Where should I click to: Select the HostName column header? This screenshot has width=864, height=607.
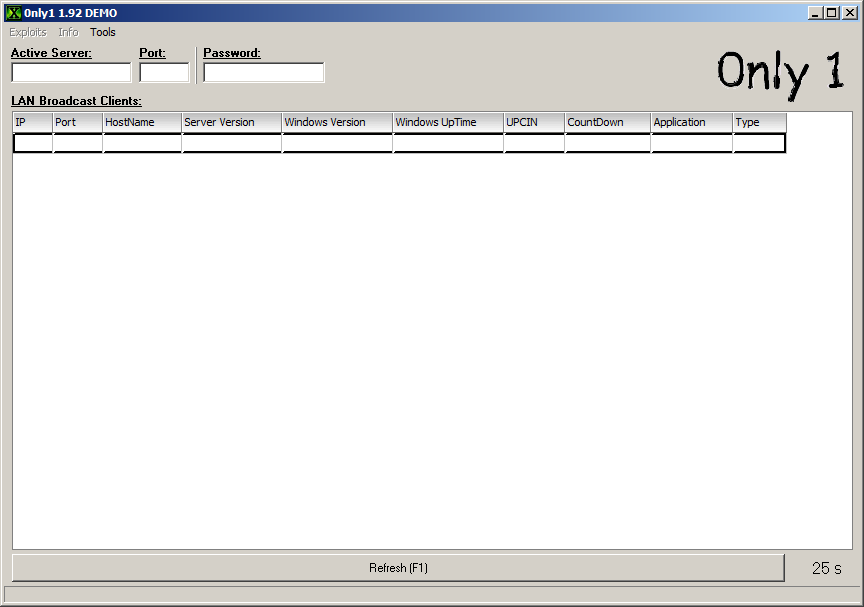tap(142, 122)
